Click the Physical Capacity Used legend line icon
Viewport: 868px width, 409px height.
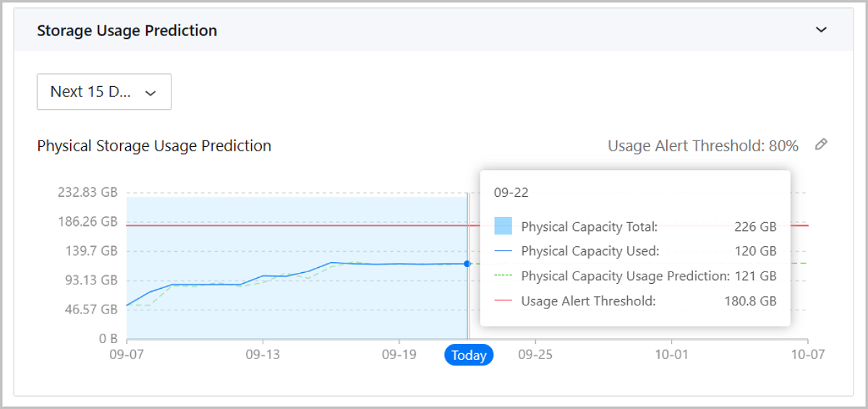pos(503,251)
